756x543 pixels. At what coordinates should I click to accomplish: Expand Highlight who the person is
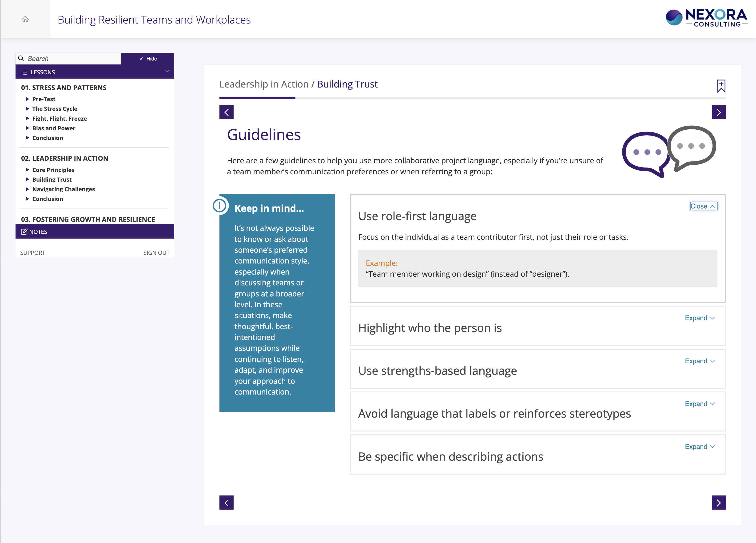click(700, 318)
